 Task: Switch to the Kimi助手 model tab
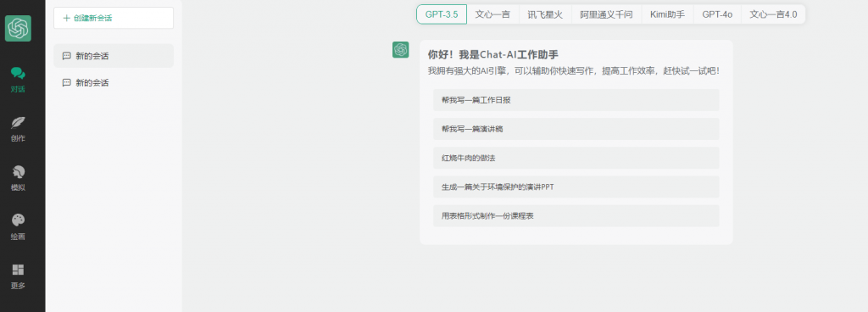click(667, 14)
